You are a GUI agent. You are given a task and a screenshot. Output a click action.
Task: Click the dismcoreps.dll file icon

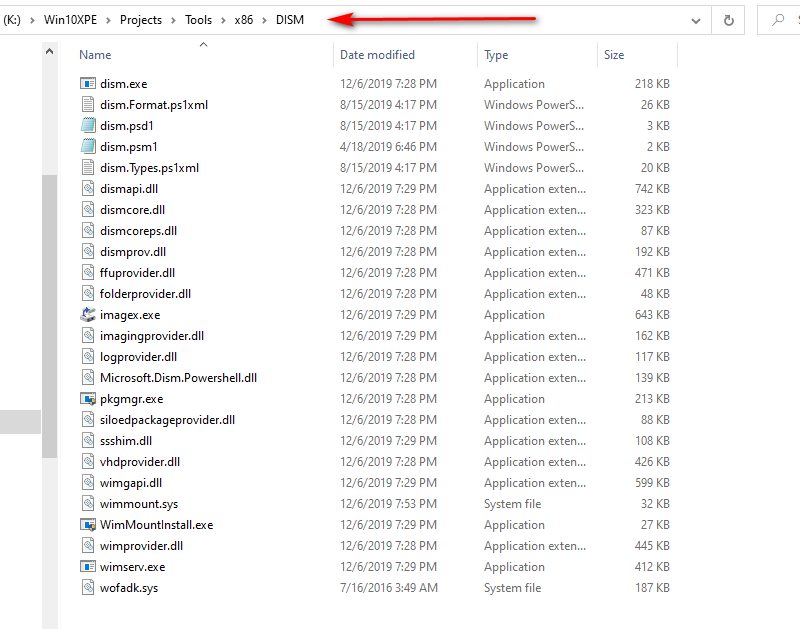pos(88,231)
